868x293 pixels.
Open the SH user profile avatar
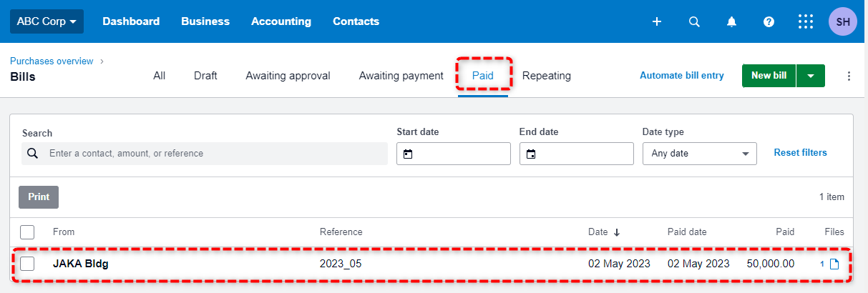(x=843, y=21)
